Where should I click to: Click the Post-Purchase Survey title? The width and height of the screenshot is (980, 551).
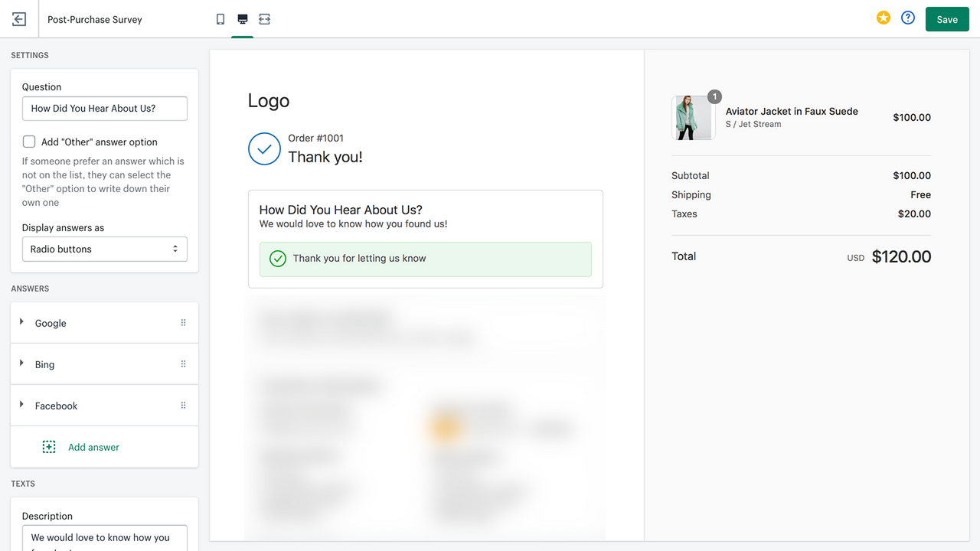coord(95,20)
